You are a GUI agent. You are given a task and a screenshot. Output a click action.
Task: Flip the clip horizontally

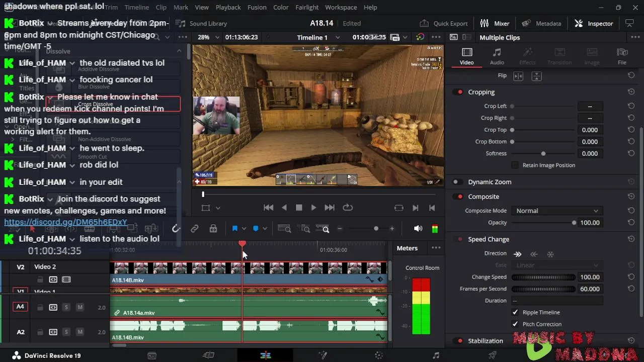(x=518, y=76)
